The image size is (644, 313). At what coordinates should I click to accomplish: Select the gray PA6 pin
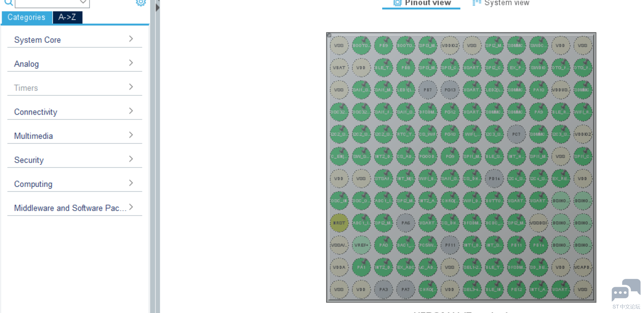pos(406,223)
